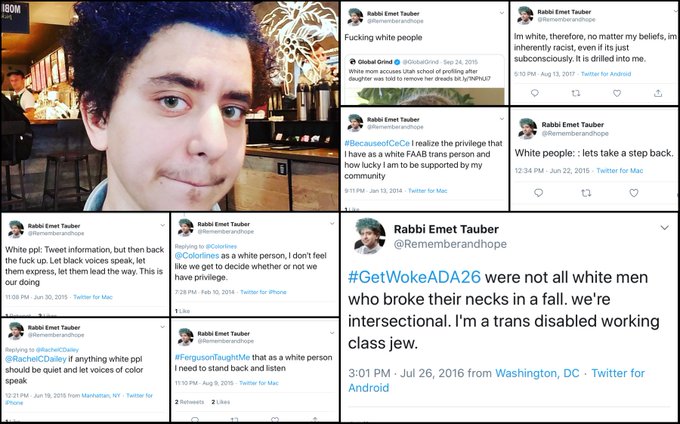
Task: Open the large selfie photo
Action: point(170,106)
